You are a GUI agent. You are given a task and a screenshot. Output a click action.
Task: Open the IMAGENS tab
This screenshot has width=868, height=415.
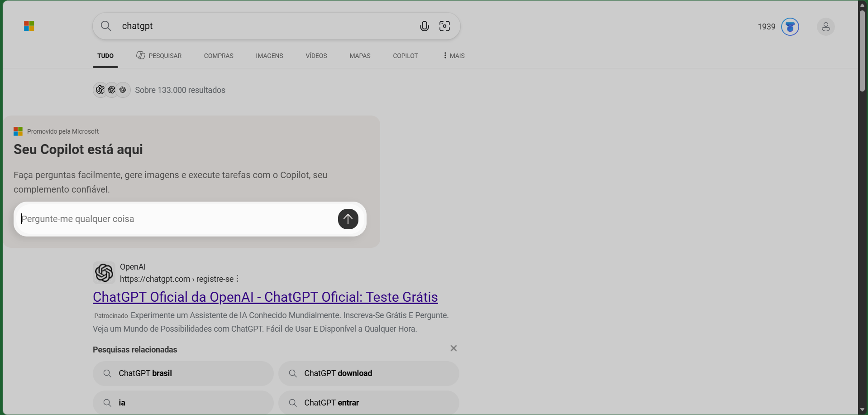(269, 56)
